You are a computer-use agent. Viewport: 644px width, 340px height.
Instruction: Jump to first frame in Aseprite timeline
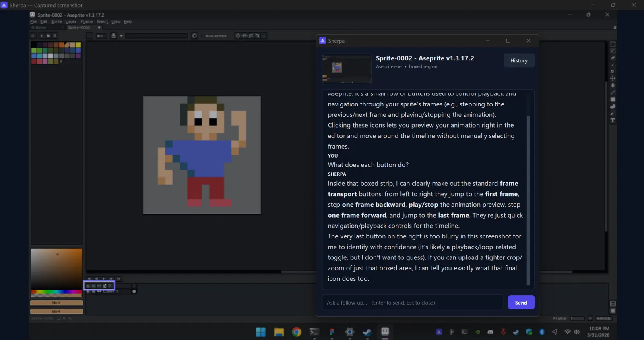click(89, 279)
